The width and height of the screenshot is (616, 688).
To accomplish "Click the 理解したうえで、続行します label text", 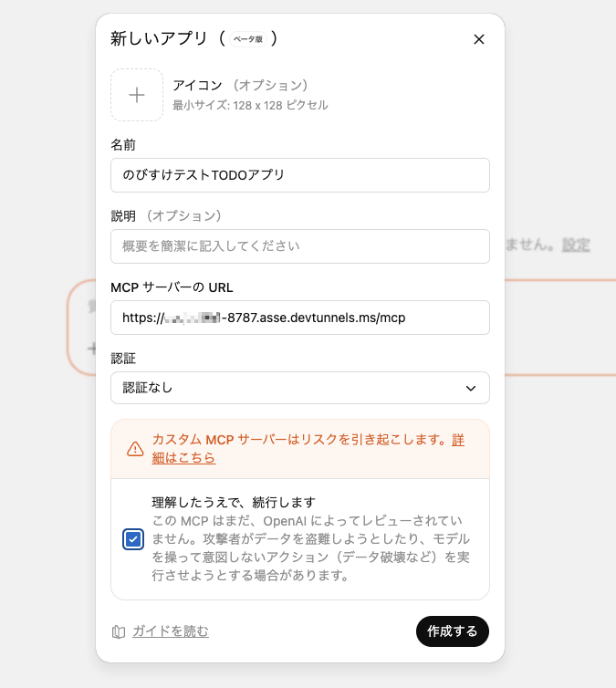I will tap(234, 502).
